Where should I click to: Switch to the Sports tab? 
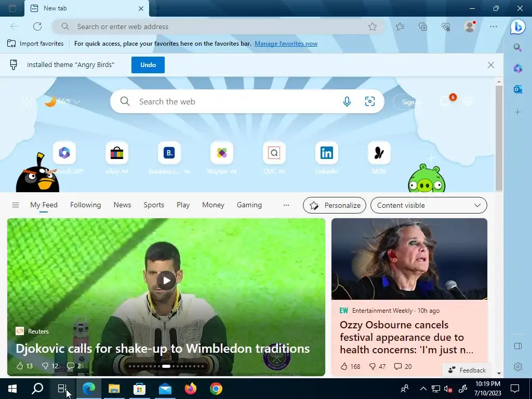point(154,205)
